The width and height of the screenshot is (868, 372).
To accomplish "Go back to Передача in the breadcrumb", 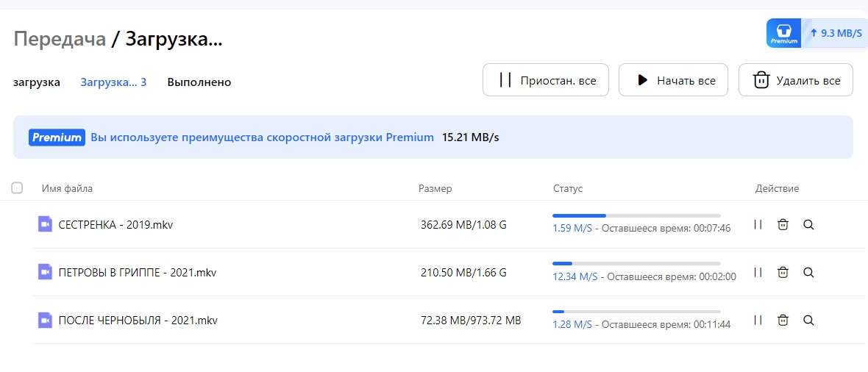I will point(60,39).
